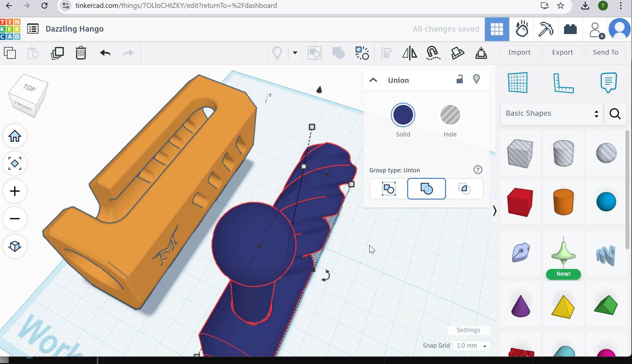Screen dimensions: 632x364
Task: Open the Workplane tool
Action: point(518,83)
